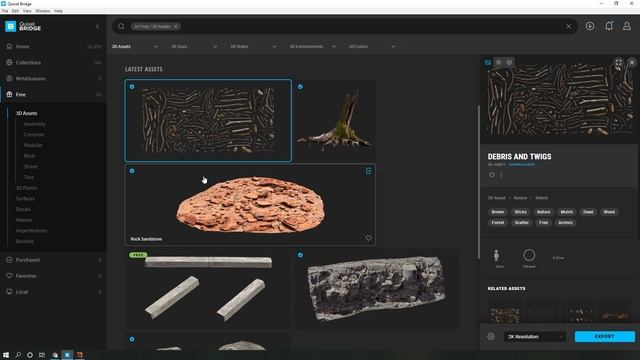The image size is (640, 360).
Task: Click the Forest tag
Action: 498,222
